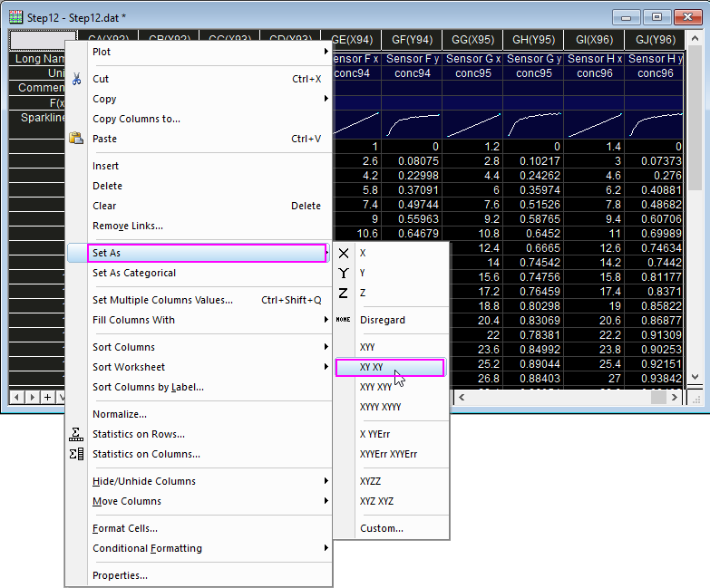Click Custom... in the Set As submenu

point(381,528)
